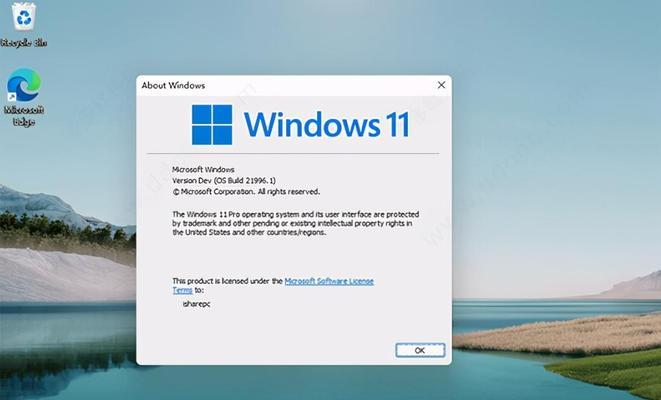Click the Version Dev OS Build 21996.1 line
The image size is (661, 400).
click(x=224, y=180)
